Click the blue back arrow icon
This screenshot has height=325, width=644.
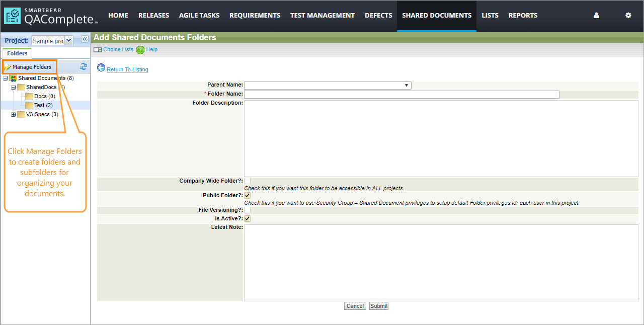click(101, 68)
